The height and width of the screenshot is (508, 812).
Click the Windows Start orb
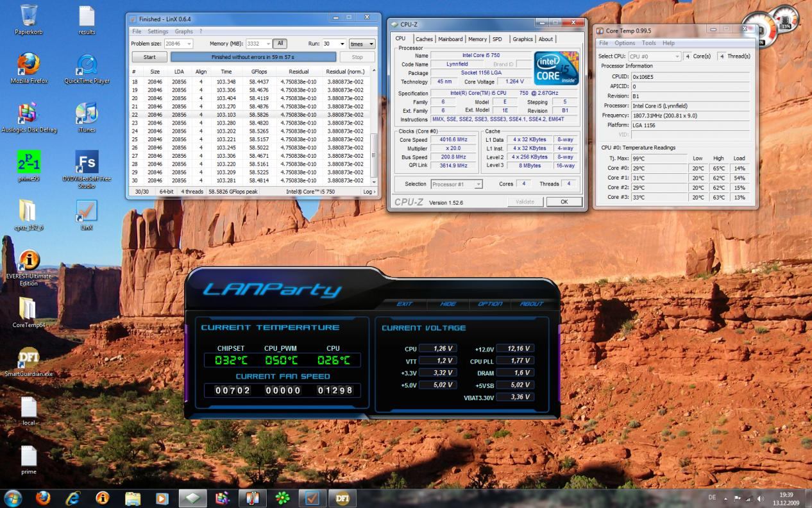point(13,498)
